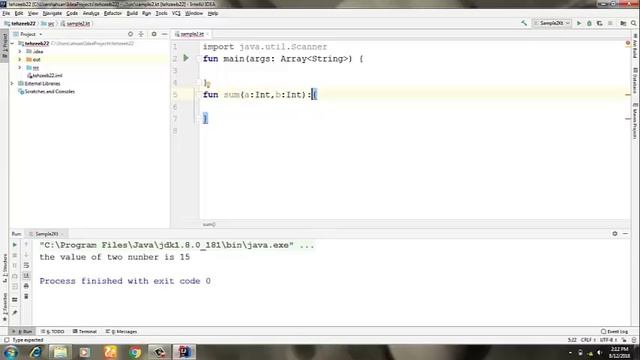Viewport: 640px width, 360px height.
Task: Rerun the program from Run panel
Action: pyautogui.click(x=15, y=245)
